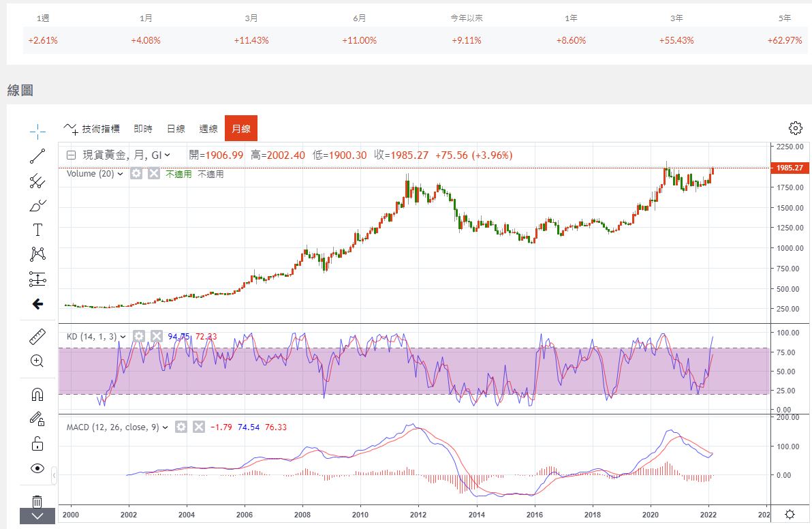Activate the zoom in magnifier tool

tap(37, 361)
